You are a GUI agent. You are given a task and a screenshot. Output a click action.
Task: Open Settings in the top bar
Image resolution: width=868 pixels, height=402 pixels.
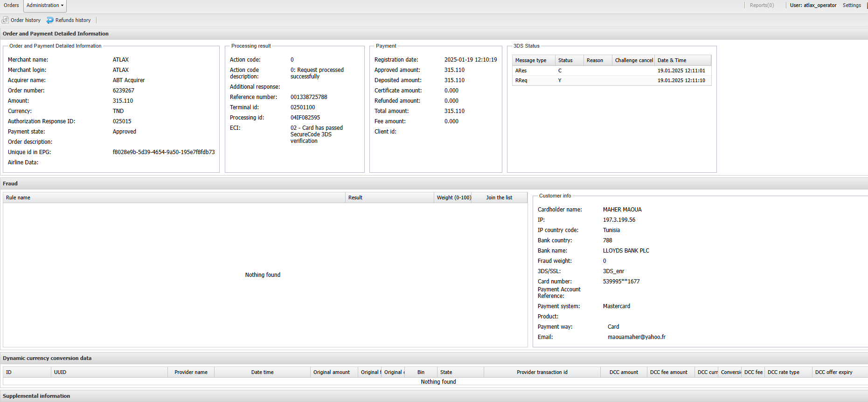coord(851,6)
